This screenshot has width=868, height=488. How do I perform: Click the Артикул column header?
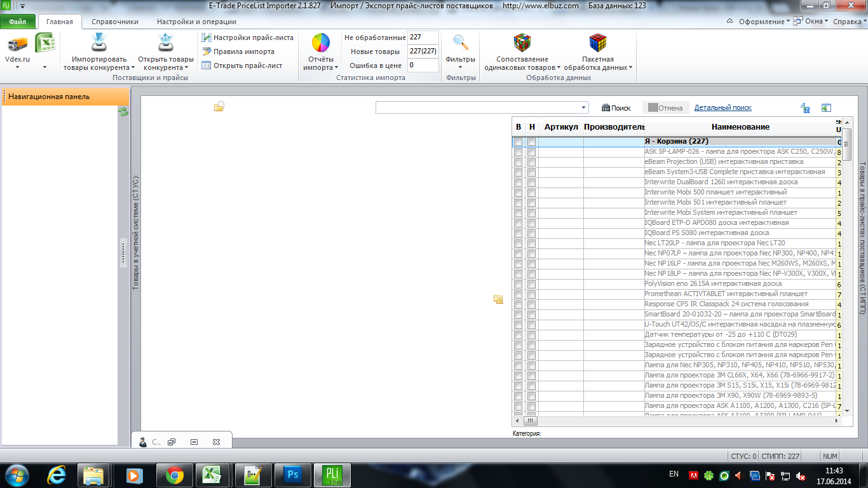[561, 127]
